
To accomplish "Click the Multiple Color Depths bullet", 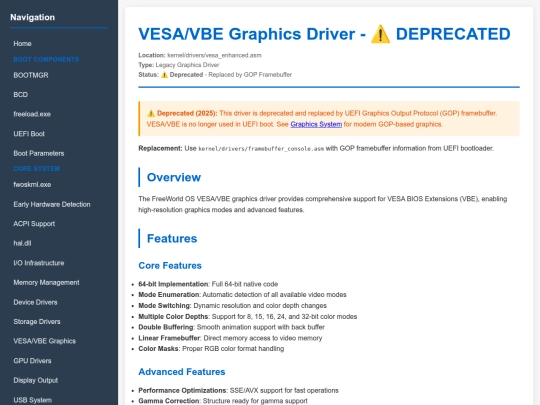I will pyautogui.click(x=248, y=316).
